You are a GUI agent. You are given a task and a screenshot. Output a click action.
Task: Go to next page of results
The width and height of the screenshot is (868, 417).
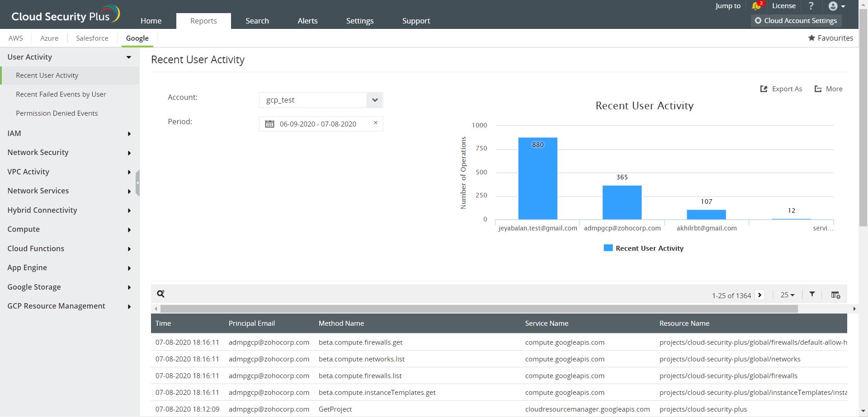tap(760, 295)
